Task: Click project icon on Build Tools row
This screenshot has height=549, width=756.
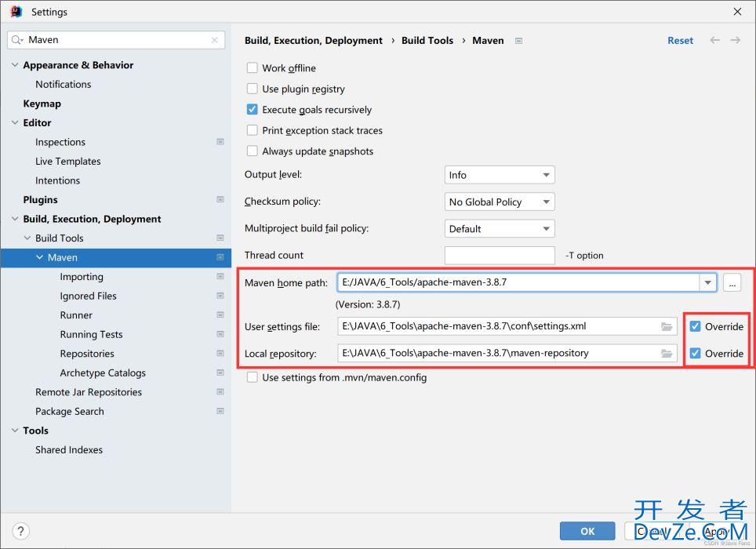Action: click(x=220, y=238)
